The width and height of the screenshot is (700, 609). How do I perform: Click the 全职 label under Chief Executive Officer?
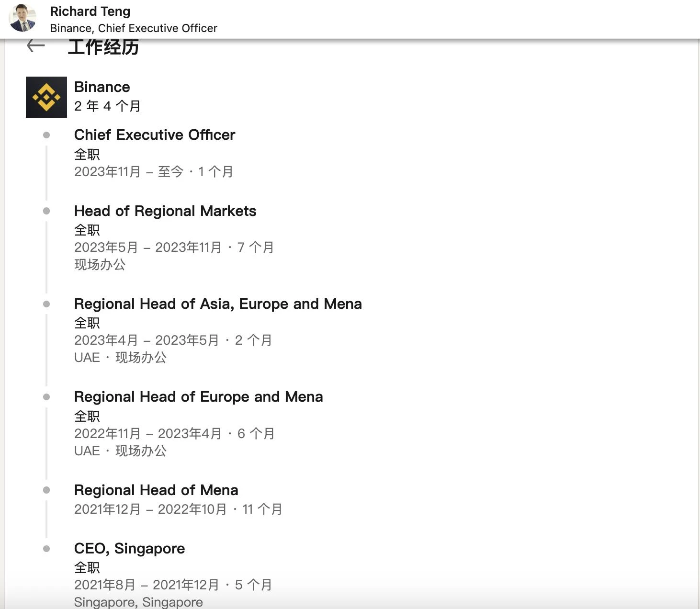click(x=87, y=153)
